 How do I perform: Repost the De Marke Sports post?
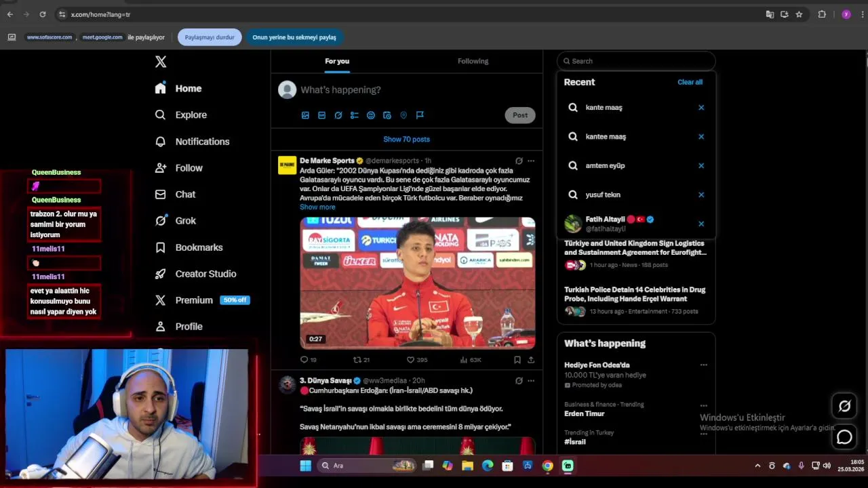361,360
